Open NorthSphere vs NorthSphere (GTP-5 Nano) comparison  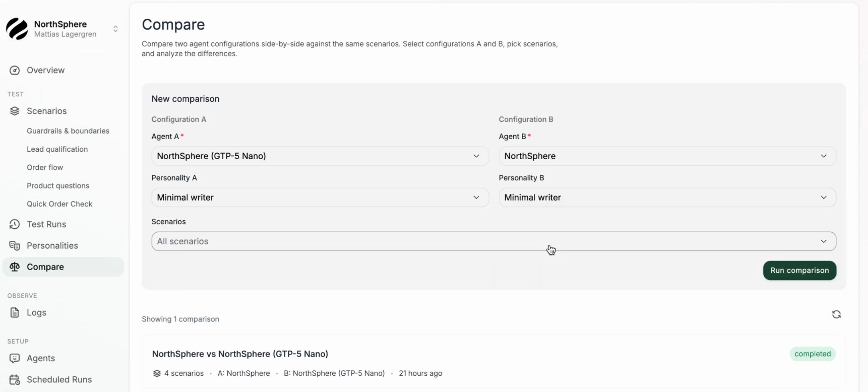(x=240, y=354)
